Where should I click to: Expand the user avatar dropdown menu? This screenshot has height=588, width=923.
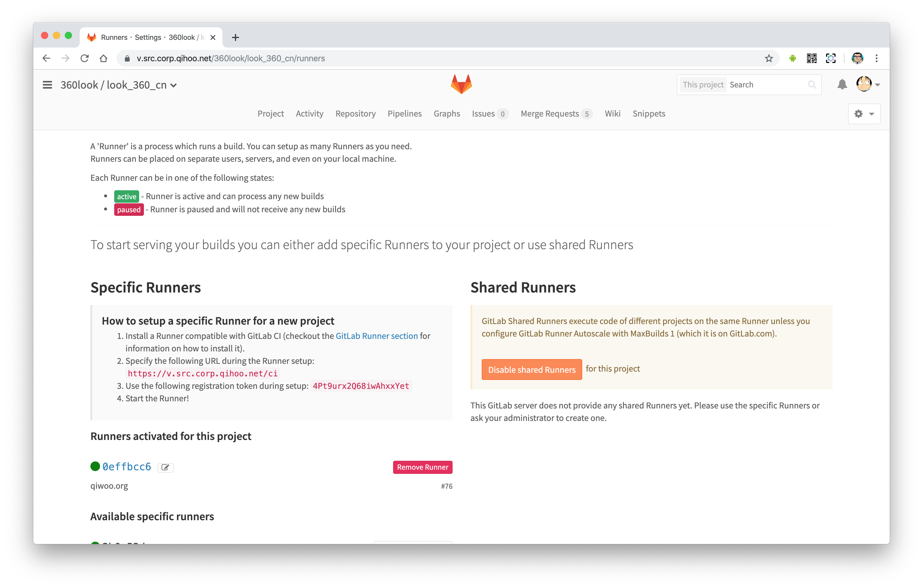868,84
